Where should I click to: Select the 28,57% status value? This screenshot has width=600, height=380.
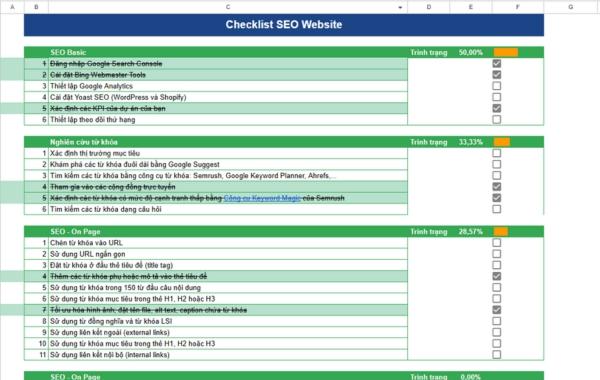(471, 232)
